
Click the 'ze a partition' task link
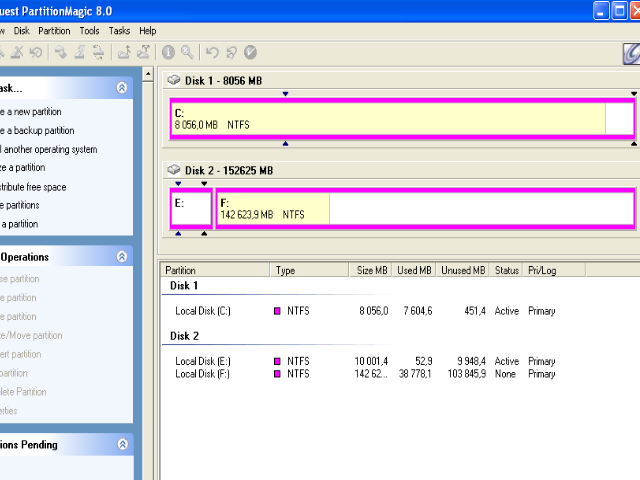[22, 167]
